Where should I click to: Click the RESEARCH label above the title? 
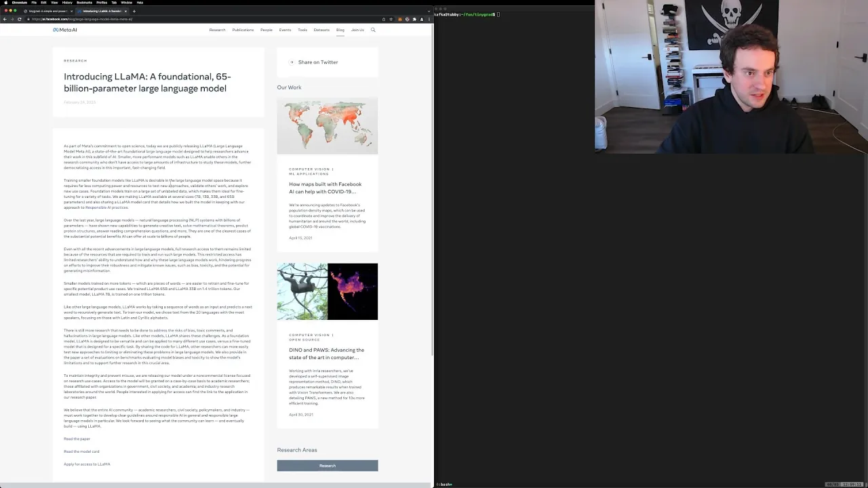[75, 61]
